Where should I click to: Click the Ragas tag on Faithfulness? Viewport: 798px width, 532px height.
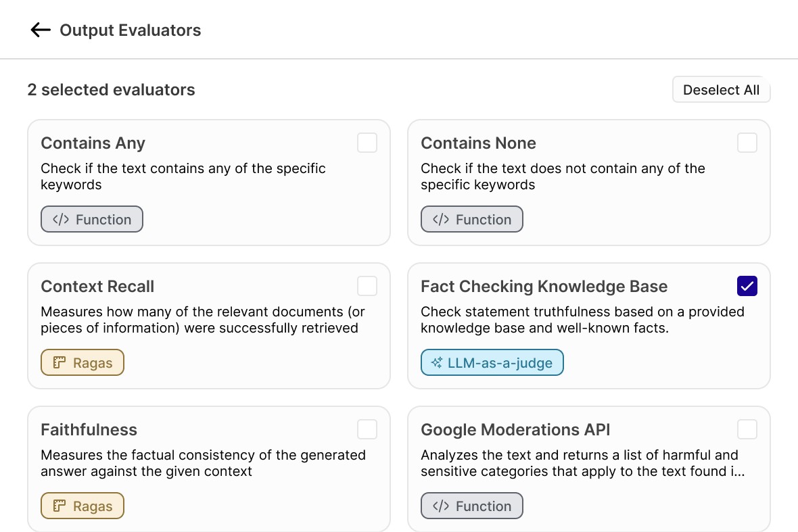(83, 506)
